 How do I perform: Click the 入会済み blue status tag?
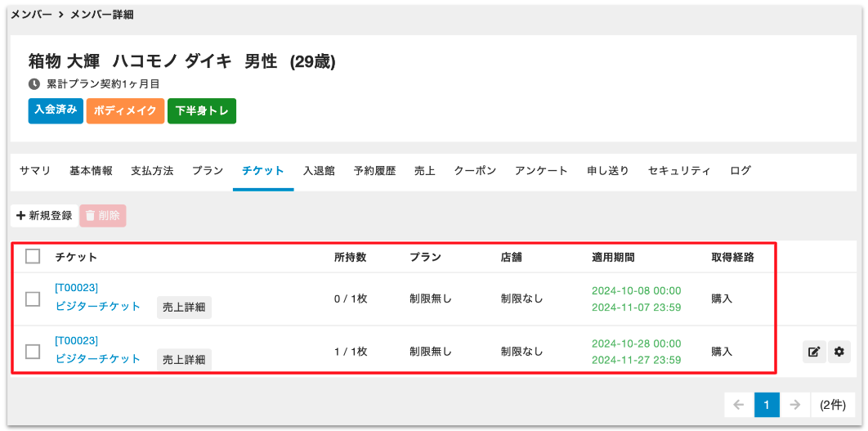point(56,110)
